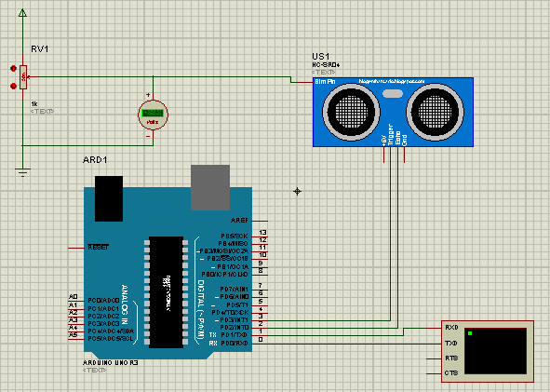Screen dimensions: 550x392
Task: Select the RV1 component label
Action: pos(40,49)
